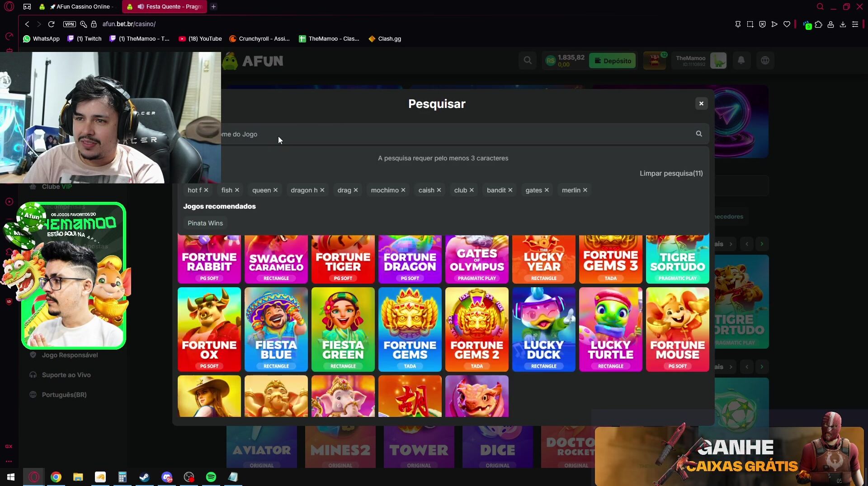This screenshot has width=868, height=486.
Task: Open the site search icon in header
Action: point(528,60)
